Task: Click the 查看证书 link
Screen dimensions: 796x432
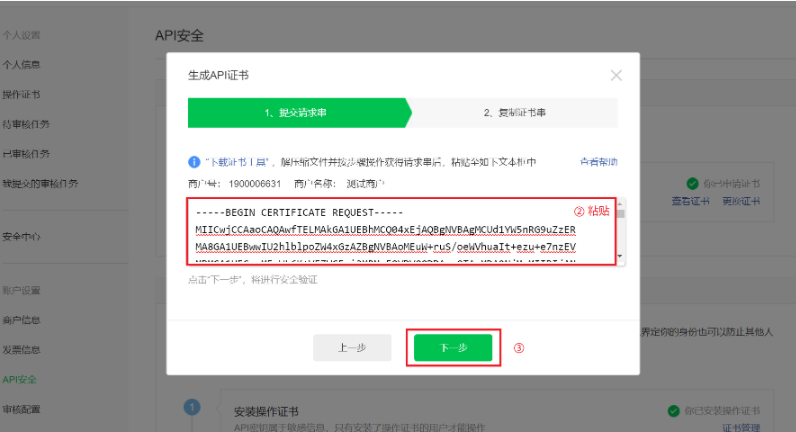Action: pyautogui.click(x=691, y=201)
